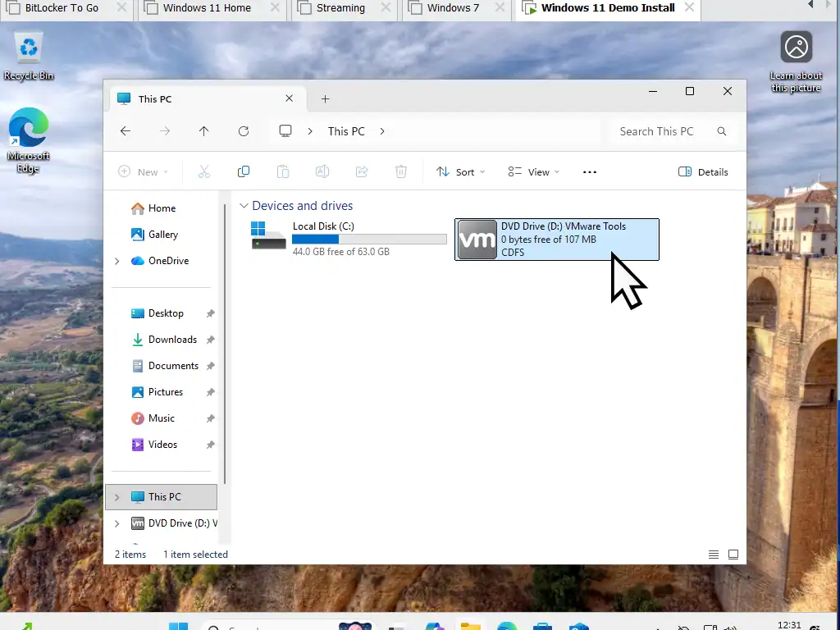Click the Delete trash icon in toolbar
The height and width of the screenshot is (630, 840).
pyautogui.click(x=401, y=171)
